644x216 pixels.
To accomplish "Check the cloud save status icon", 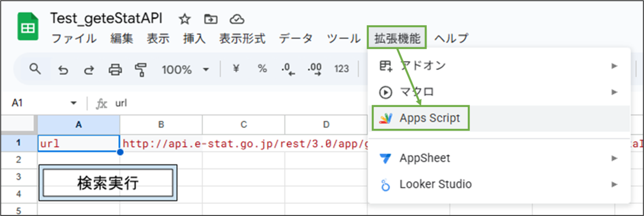I will [x=237, y=19].
